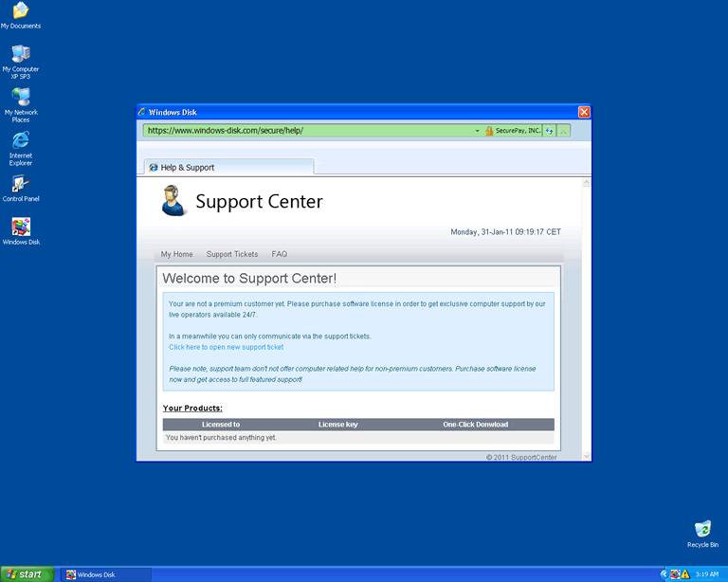The height and width of the screenshot is (582, 728).
Task: Expand the address bar dropdown arrow
Action: click(x=477, y=131)
